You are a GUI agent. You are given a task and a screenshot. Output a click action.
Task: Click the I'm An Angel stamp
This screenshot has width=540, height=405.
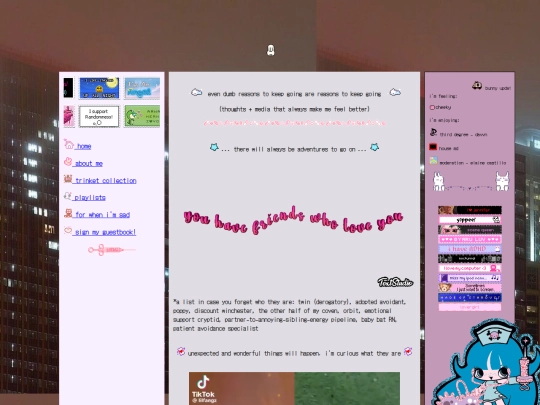pos(142,88)
